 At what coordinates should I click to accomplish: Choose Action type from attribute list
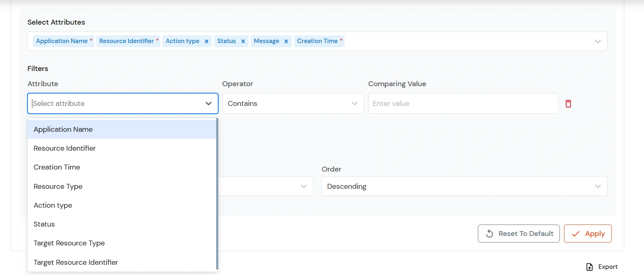pyautogui.click(x=122, y=205)
